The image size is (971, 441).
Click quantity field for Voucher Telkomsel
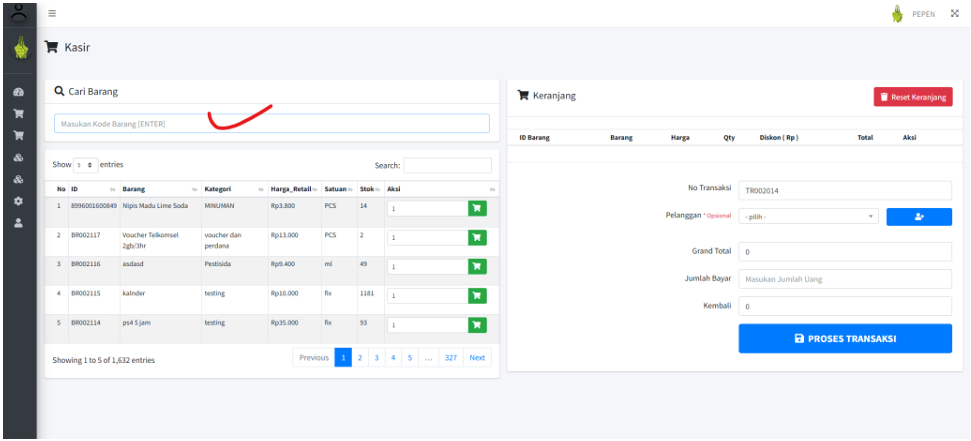click(x=427, y=238)
